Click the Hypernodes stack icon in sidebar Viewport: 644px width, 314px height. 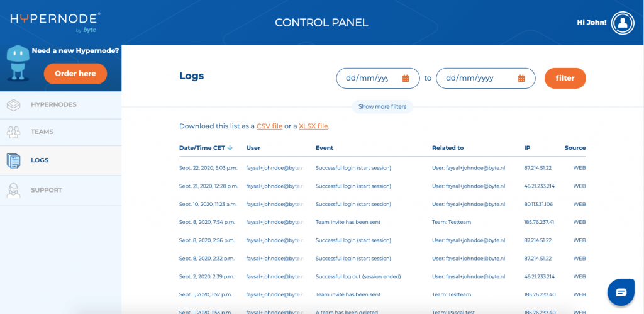(x=13, y=105)
